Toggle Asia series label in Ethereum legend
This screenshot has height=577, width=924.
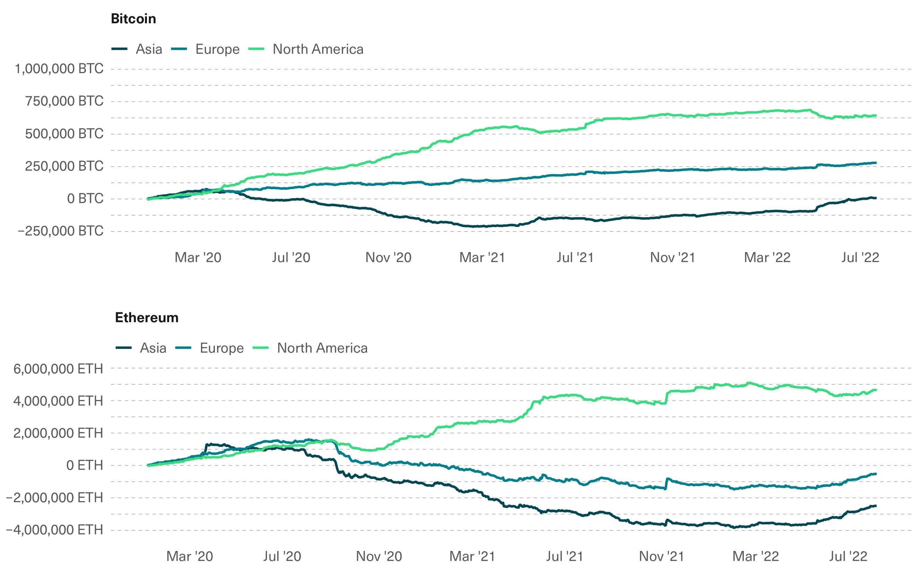click(x=153, y=348)
